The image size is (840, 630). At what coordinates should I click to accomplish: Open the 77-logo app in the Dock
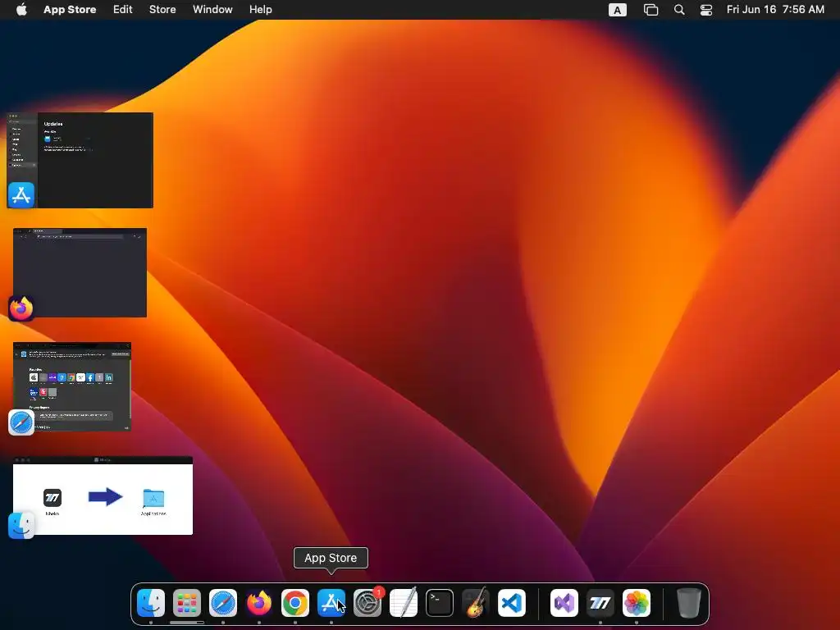pyautogui.click(x=600, y=603)
